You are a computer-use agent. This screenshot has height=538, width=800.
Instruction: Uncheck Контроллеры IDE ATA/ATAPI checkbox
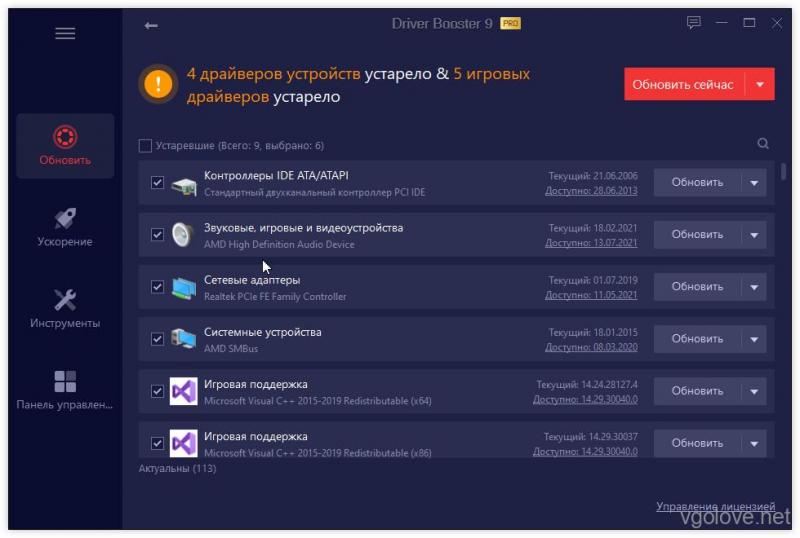click(x=157, y=183)
